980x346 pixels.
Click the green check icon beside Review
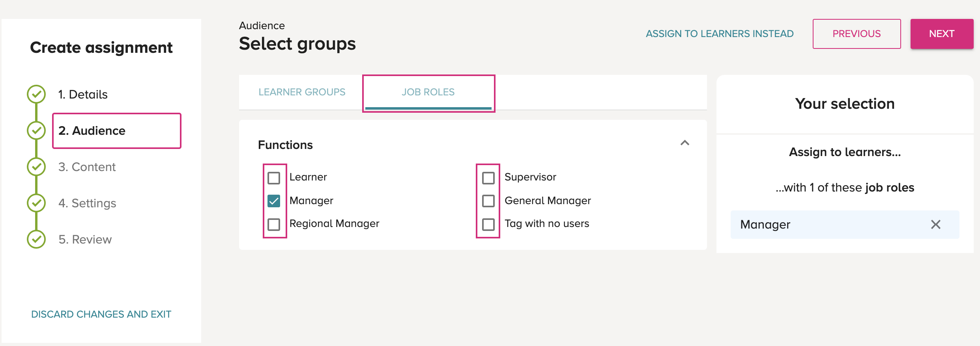coord(36,239)
